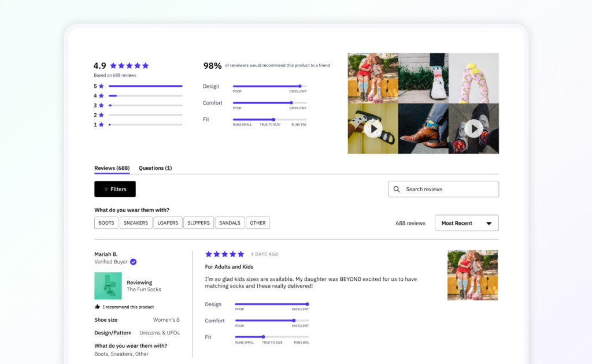
Task: Click the 'For Adults and Kids' review title
Action: click(229, 267)
